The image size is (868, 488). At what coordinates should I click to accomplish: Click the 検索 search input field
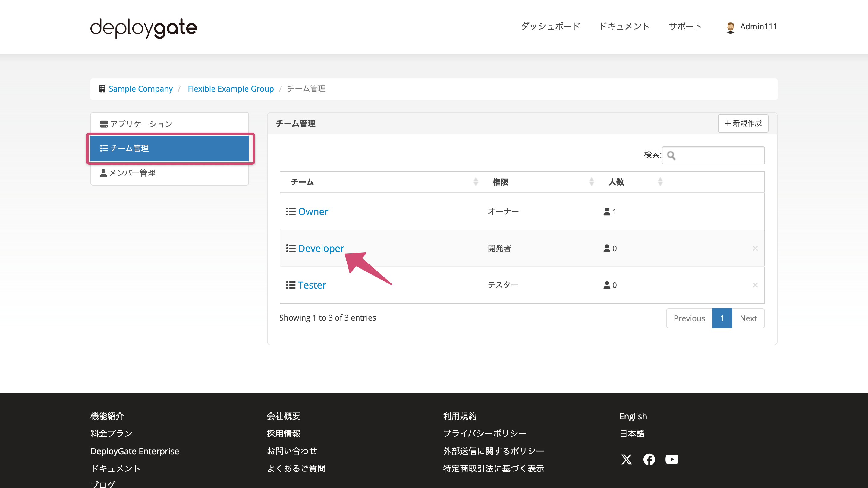[713, 155]
